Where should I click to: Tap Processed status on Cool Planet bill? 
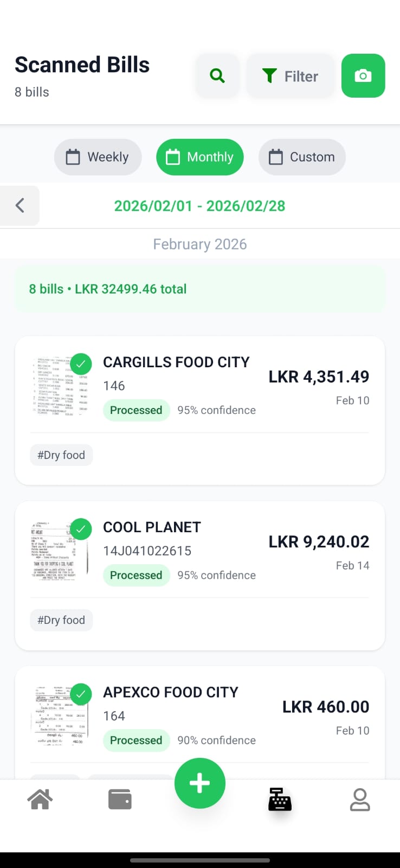tap(136, 575)
